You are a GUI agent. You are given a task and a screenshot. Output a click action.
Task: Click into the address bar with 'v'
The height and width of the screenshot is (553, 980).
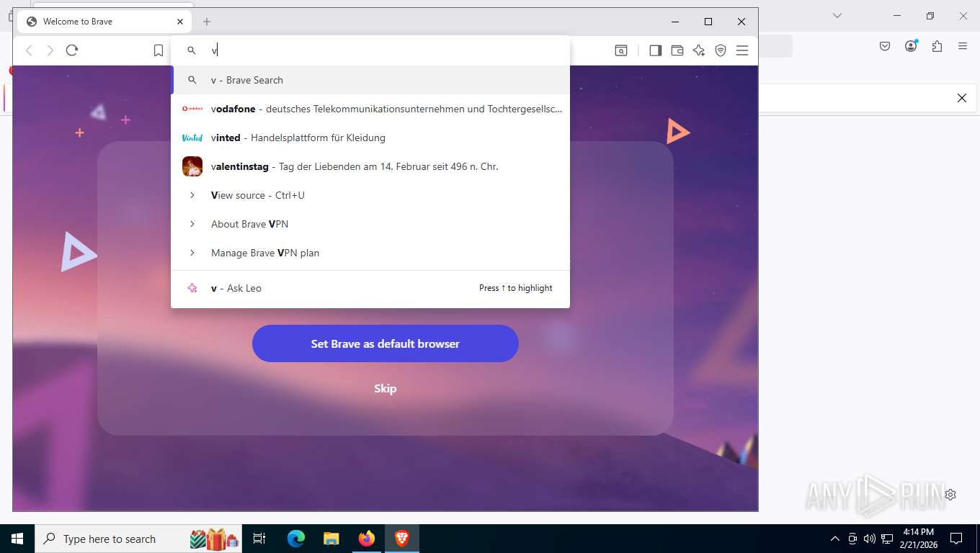(370, 50)
